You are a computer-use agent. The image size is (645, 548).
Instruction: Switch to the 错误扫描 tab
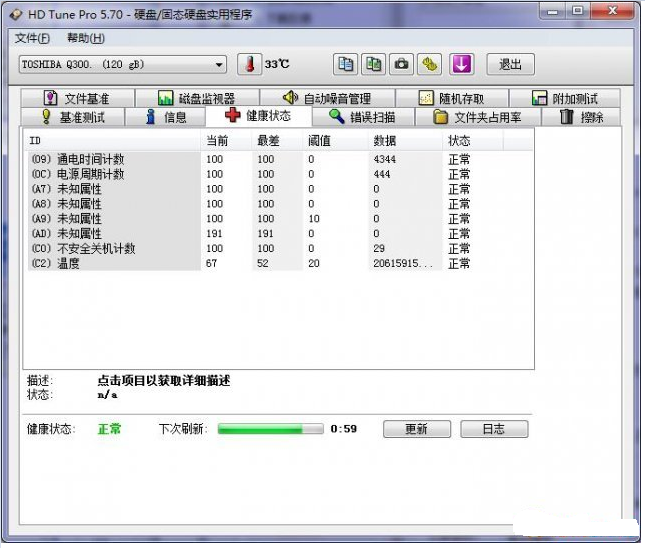tap(363, 117)
